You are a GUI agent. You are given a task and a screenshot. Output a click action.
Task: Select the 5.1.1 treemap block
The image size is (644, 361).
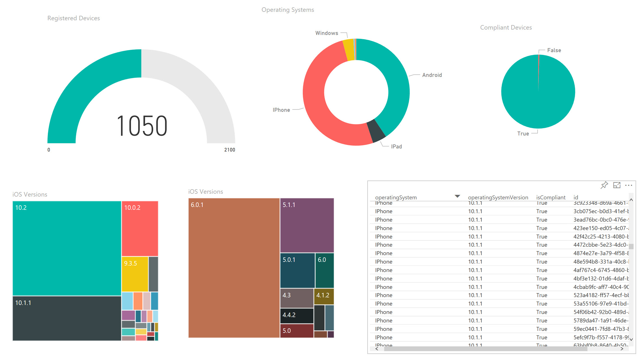tap(307, 225)
